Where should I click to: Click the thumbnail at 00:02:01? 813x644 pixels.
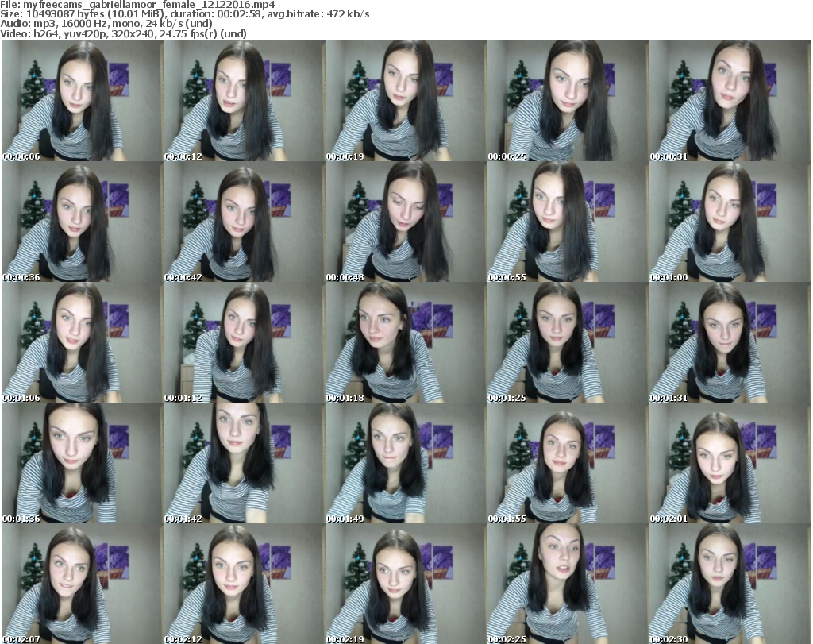click(x=730, y=464)
